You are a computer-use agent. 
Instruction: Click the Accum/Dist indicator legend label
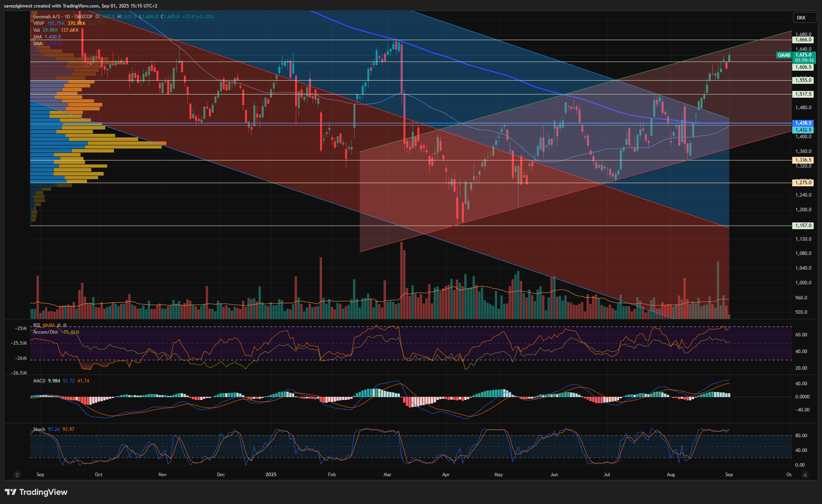coord(45,332)
